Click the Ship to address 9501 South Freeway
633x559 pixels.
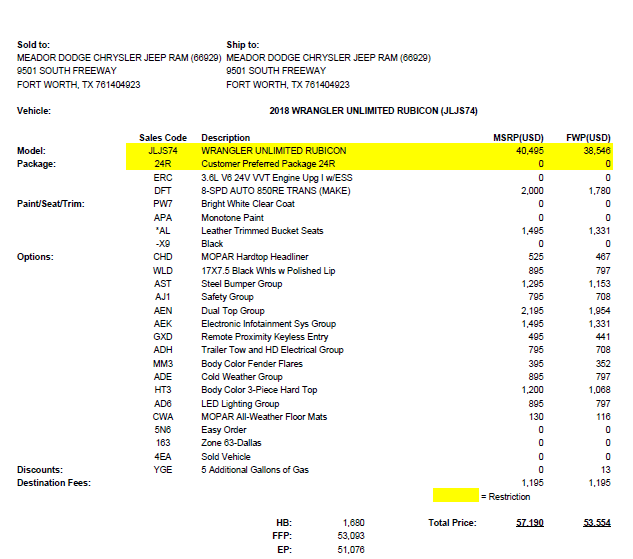(x=276, y=71)
